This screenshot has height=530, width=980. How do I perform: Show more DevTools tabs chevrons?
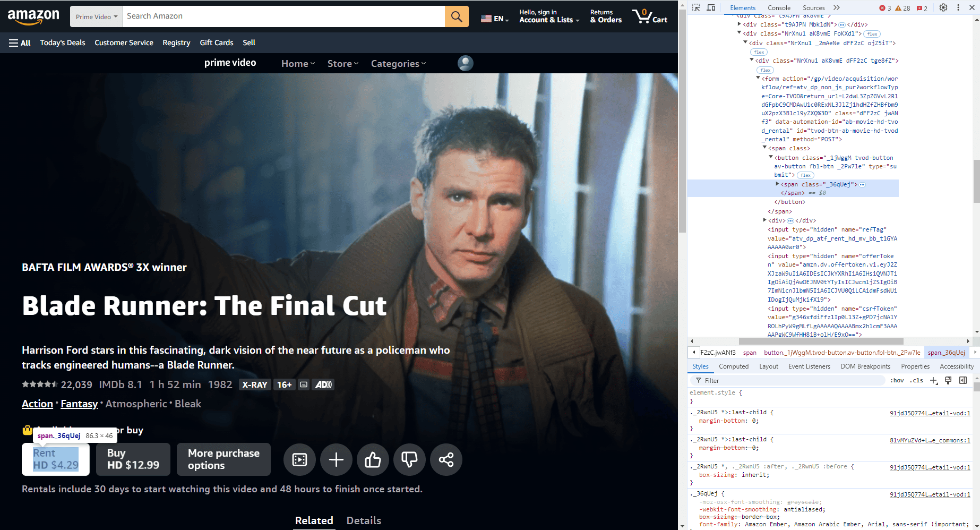(x=837, y=7)
